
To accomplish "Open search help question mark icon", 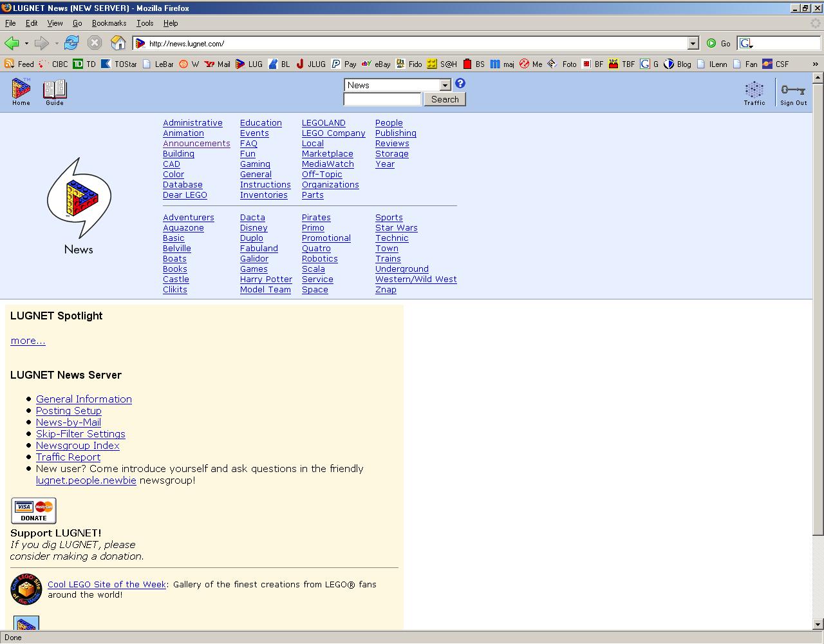I will (460, 84).
